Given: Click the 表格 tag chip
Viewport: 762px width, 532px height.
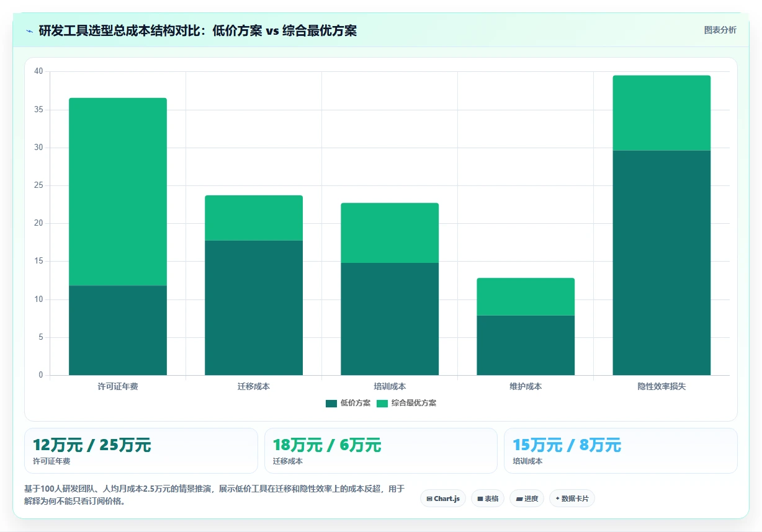Looking at the screenshot, I should coord(488,499).
